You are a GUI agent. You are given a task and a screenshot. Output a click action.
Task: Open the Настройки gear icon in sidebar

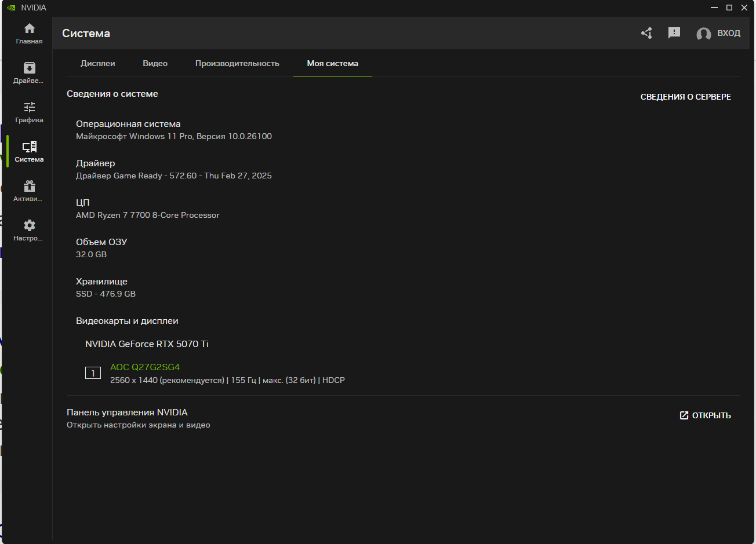(x=30, y=225)
